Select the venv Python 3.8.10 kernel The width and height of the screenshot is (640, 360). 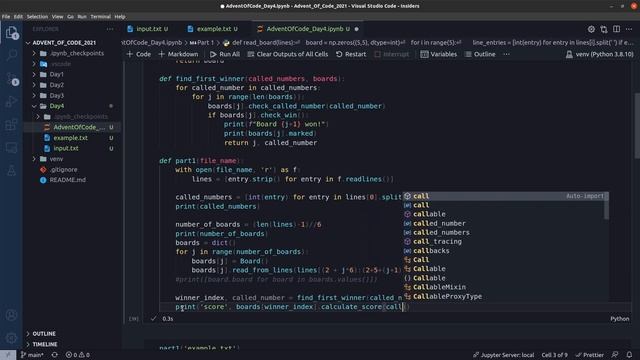(599, 54)
